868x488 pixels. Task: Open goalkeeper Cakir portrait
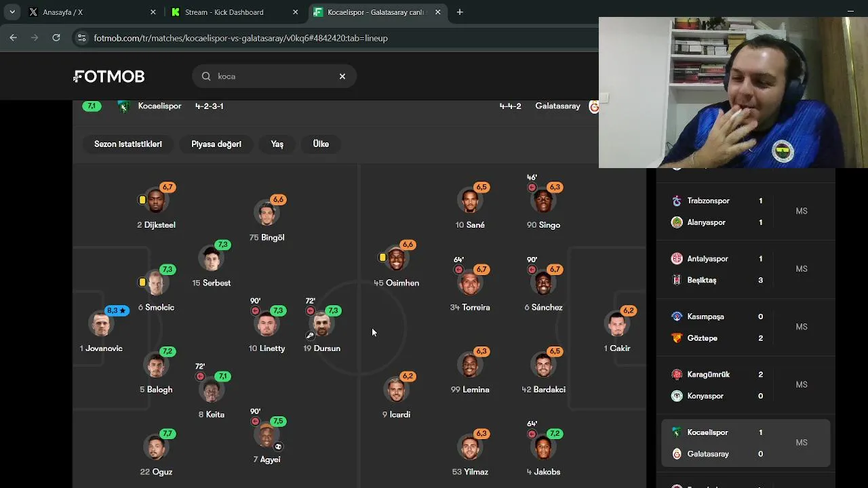click(x=616, y=325)
